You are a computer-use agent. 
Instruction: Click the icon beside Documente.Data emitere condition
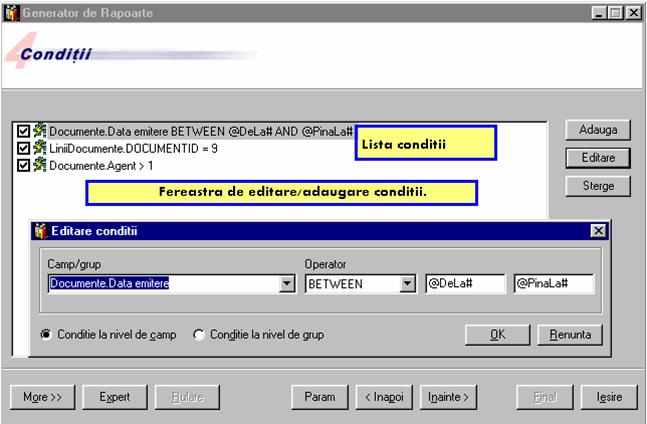(40, 130)
